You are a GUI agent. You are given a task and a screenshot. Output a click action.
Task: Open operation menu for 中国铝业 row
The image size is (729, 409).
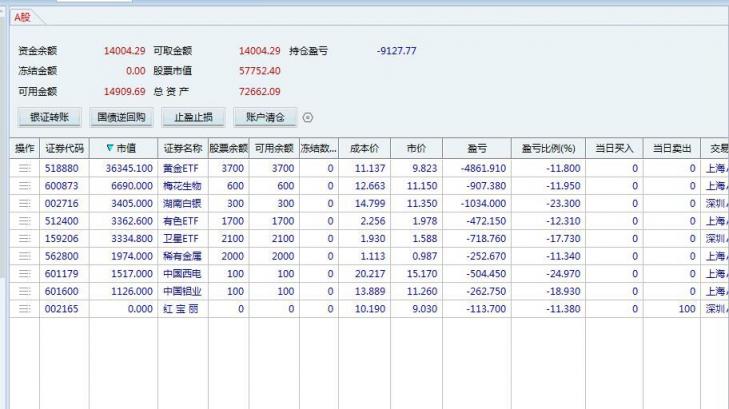[24, 291]
